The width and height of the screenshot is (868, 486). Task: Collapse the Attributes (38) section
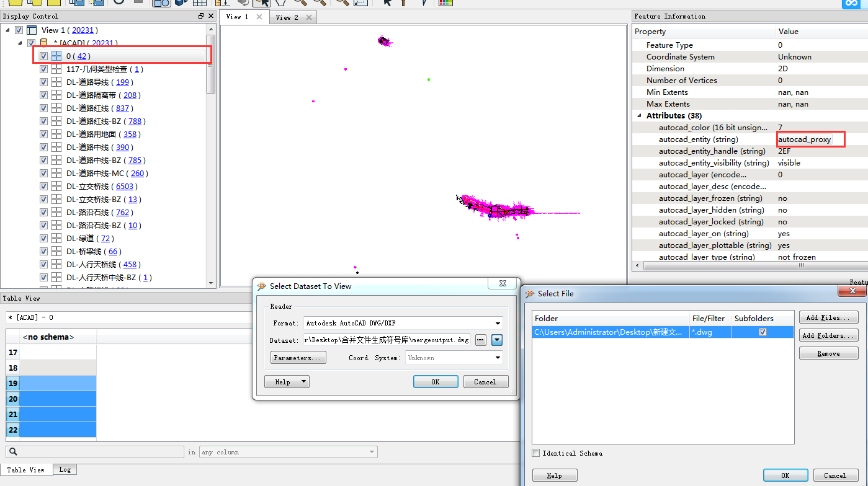639,116
